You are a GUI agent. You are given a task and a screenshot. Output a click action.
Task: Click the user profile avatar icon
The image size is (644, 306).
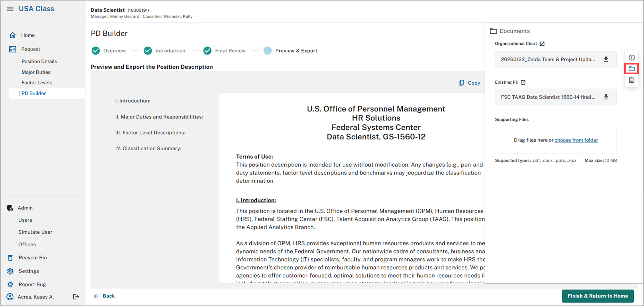point(10,297)
